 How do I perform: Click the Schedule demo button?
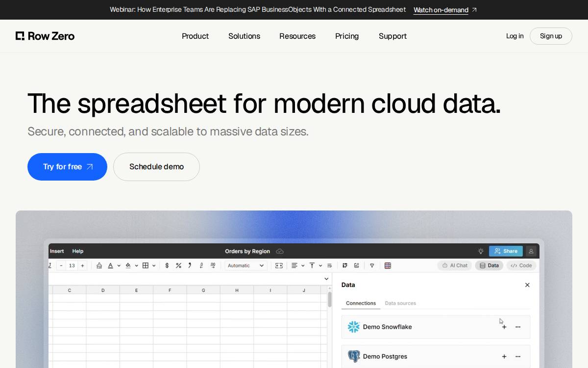(156, 167)
